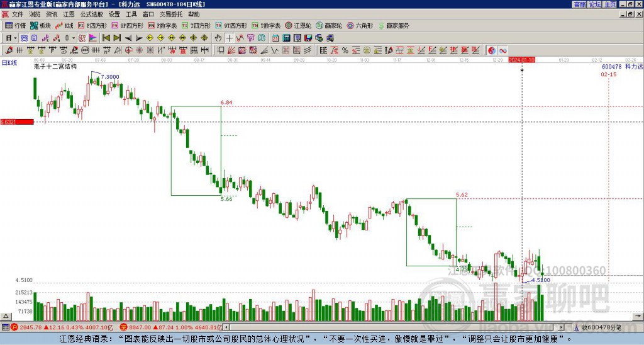Click the 老子十二宫结构 label
This screenshot has width=644, height=345.
pyautogui.click(x=55, y=66)
